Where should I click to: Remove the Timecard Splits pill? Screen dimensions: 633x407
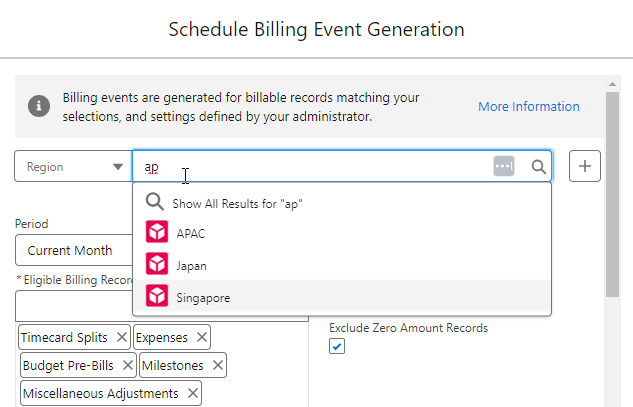pyautogui.click(x=121, y=338)
